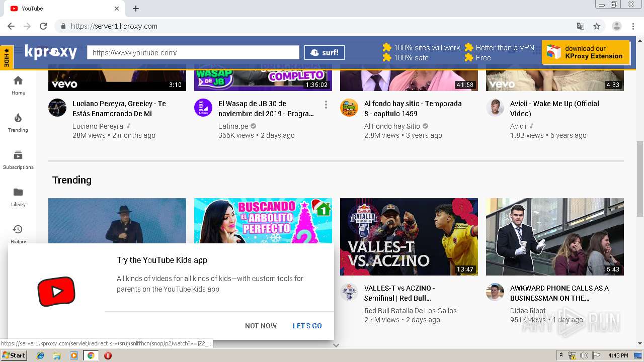This screenshot has width=644, height=362.
Task: Bookmark page with the star icon
Action: click(597, 26)
